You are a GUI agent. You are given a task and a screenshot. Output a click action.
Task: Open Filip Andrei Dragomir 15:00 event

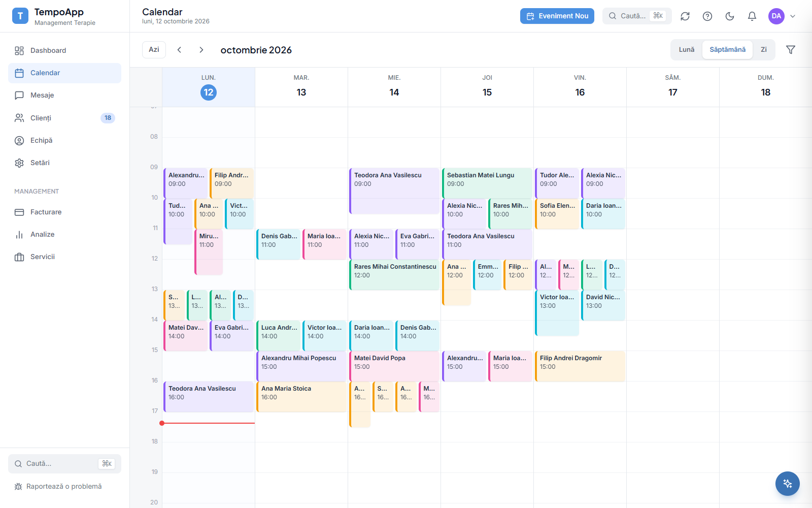580,366
